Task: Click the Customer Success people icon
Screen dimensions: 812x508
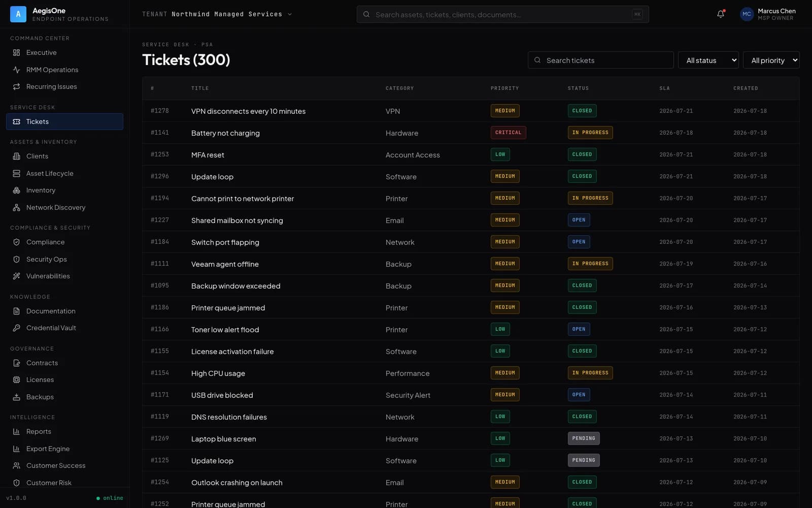Action: coord(16,466)
